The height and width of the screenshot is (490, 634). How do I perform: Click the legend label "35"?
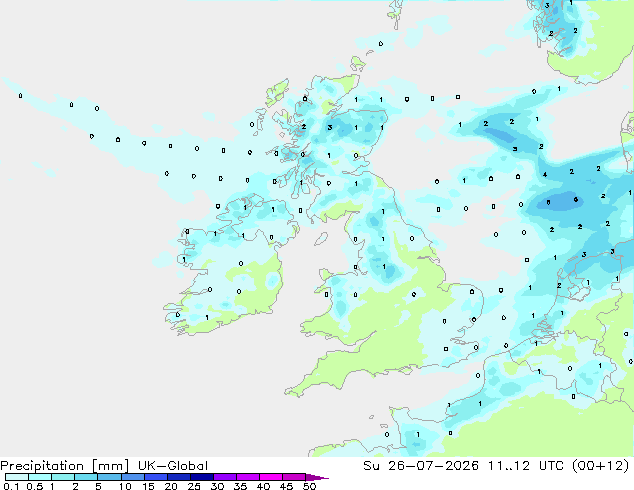240,486
